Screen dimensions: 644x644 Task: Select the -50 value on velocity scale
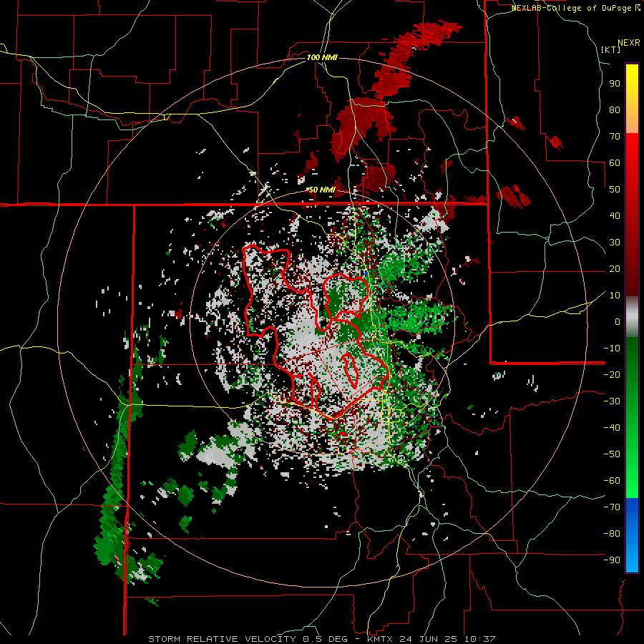coord(612,454)
